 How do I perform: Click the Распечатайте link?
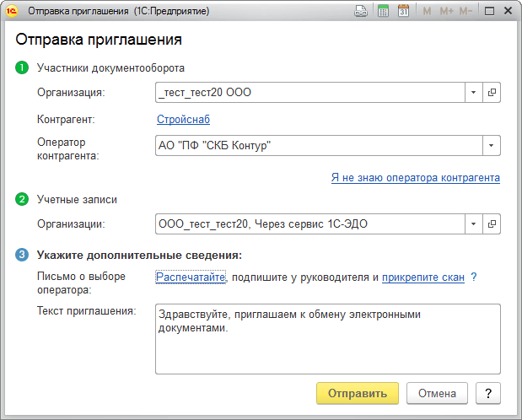pos(191,277)
